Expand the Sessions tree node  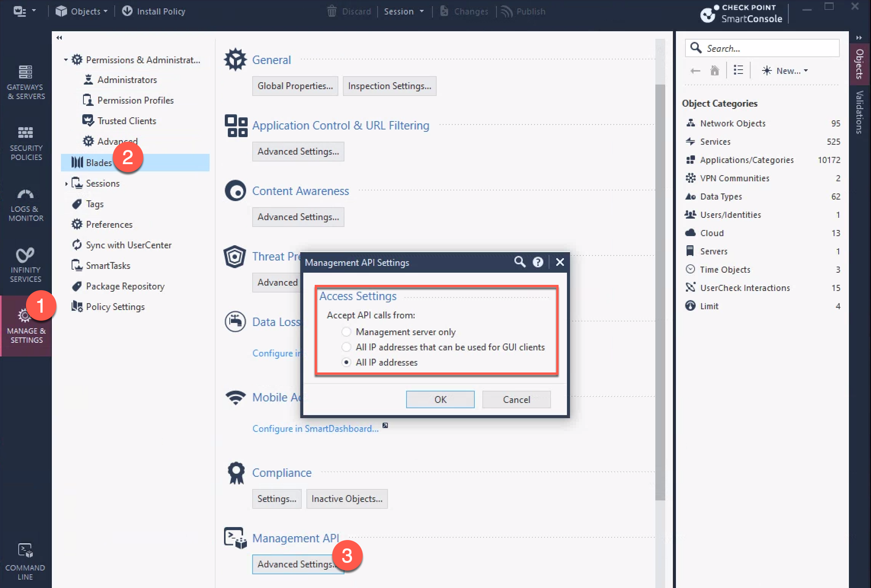pos(66,184)
